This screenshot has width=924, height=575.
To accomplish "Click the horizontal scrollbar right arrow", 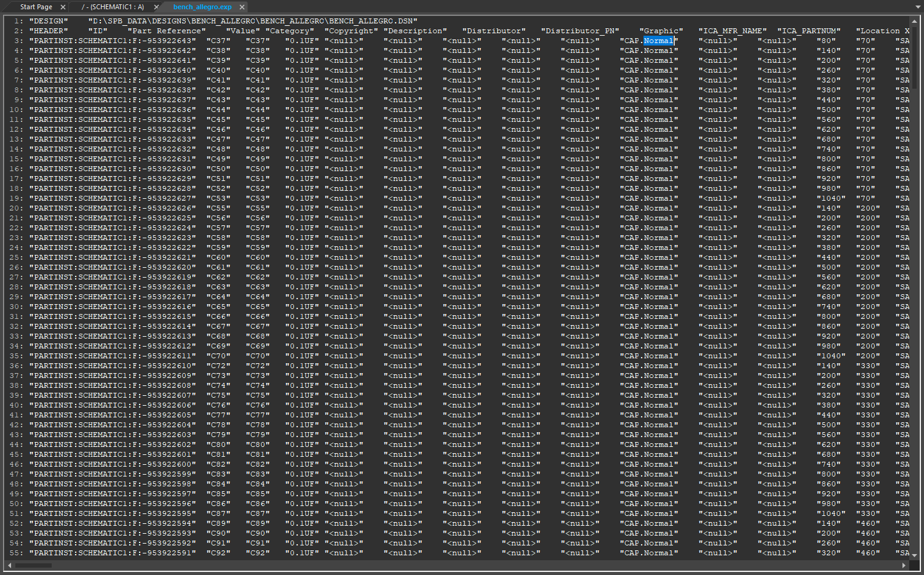I will click(x=904, y=565).
